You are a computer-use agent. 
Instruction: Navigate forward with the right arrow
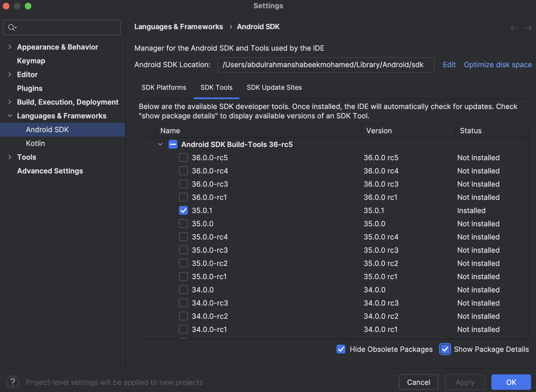click(x=528, y=28)
